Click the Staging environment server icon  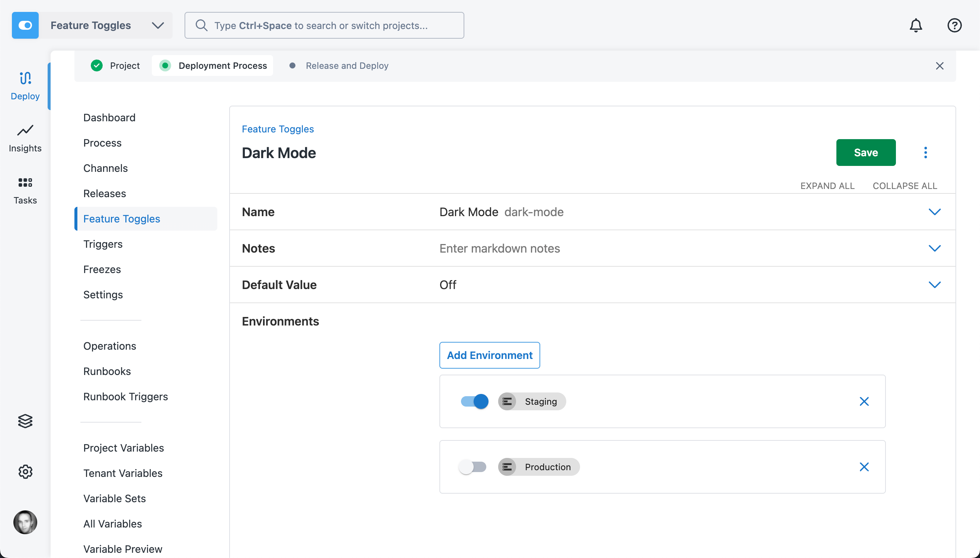coord(507,401)
